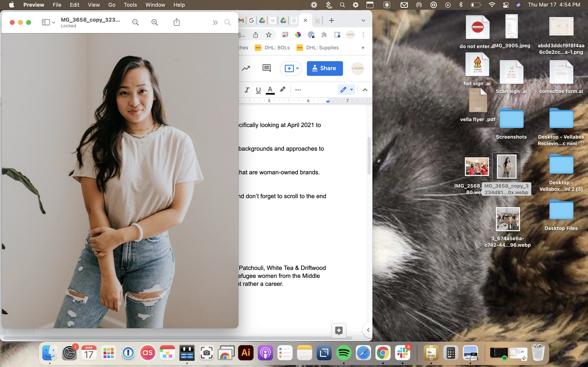Expand the editing mode pencil dropdown

(x=351, y=90)
